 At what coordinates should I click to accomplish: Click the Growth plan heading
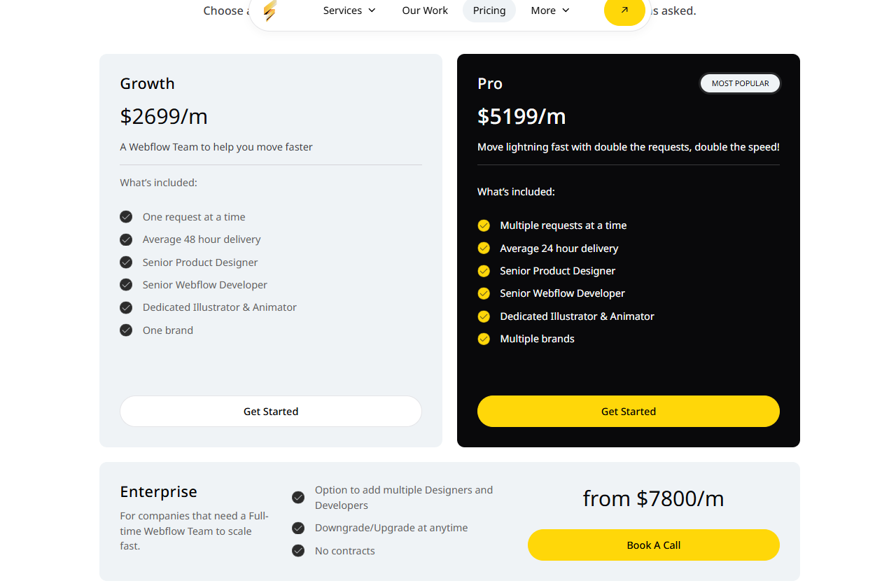pos(147,83)
